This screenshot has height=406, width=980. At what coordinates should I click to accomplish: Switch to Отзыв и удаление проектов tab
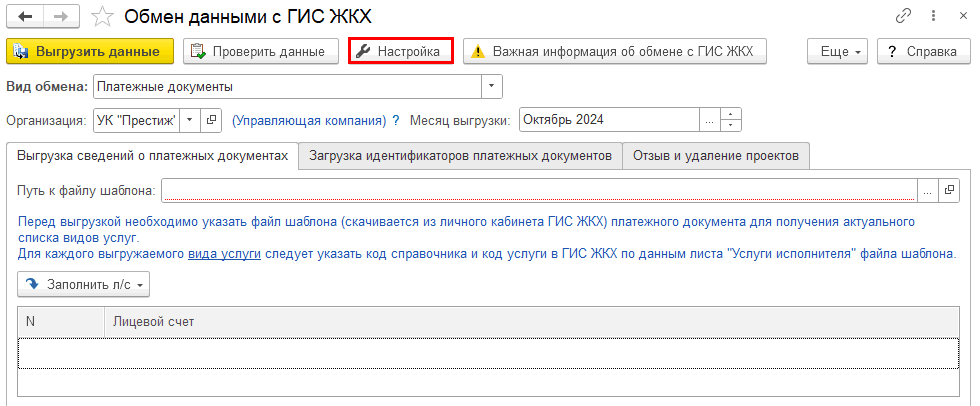pyautogui.click(x=715, y=156)
